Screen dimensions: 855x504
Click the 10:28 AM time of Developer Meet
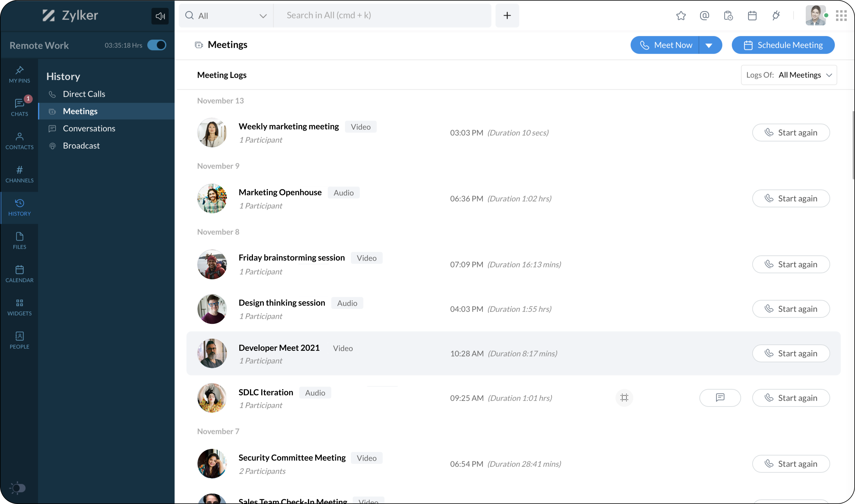click(x=467, y=354)
